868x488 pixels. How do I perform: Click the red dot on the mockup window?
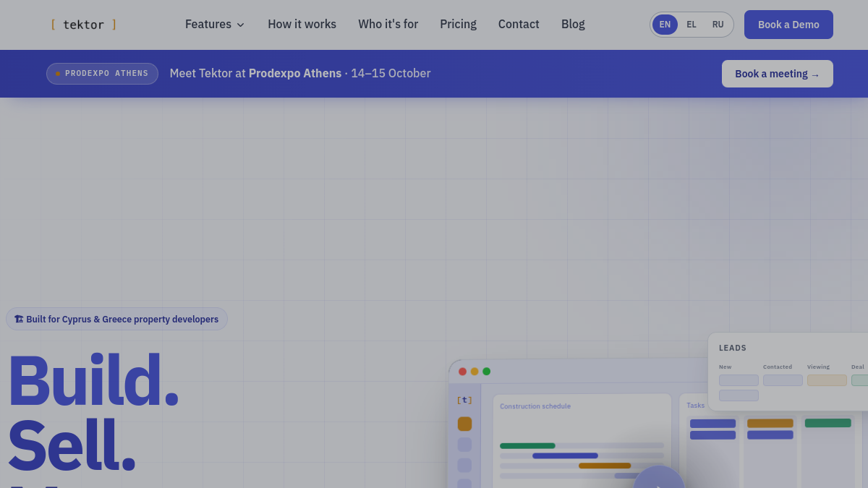pyautogui.click(x=462, y=372)
